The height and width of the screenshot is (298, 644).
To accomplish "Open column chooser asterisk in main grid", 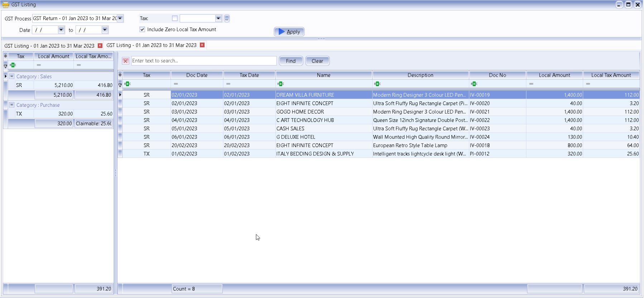I will pyautogui.click(x=120, y=75).
